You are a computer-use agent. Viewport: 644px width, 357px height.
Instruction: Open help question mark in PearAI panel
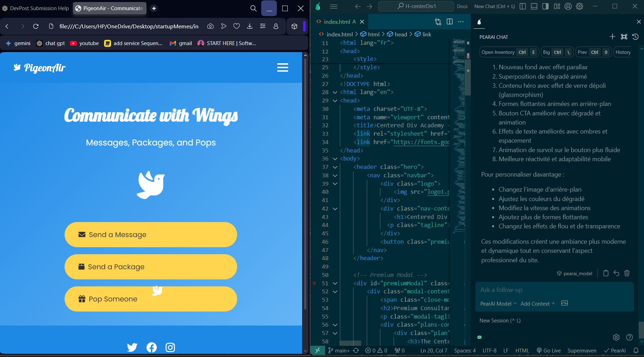click(629, 337)
